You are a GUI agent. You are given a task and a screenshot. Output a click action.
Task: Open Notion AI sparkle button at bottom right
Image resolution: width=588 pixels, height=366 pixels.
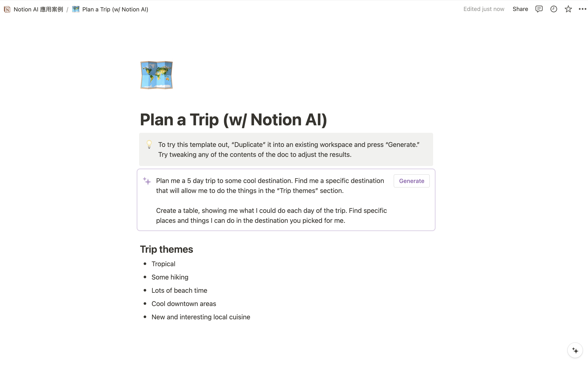575,350
